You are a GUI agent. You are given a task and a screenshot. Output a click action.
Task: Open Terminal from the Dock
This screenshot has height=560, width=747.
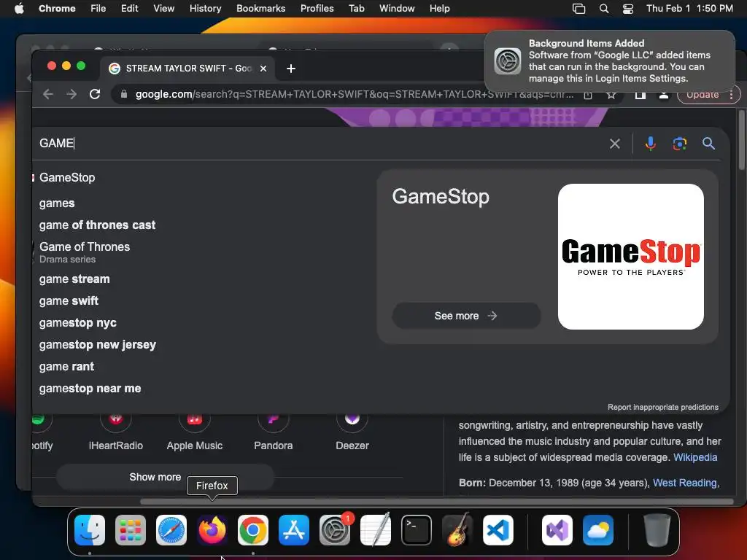click(417, 530)
